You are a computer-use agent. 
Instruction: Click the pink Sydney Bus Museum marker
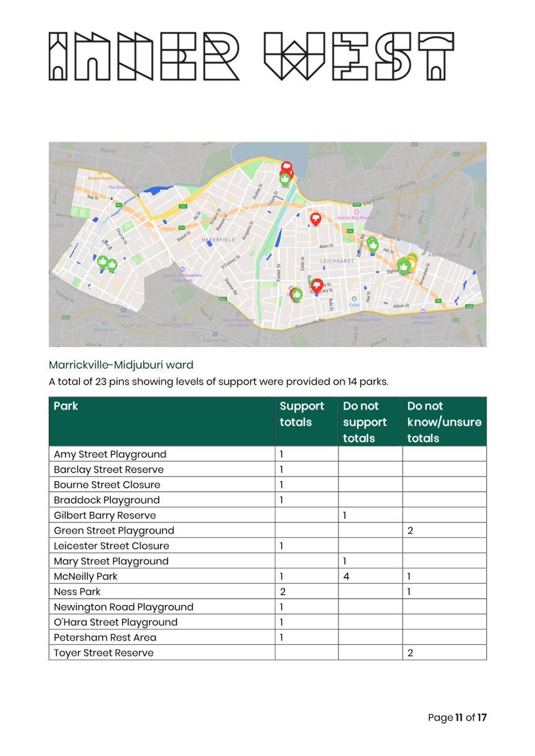357,212
